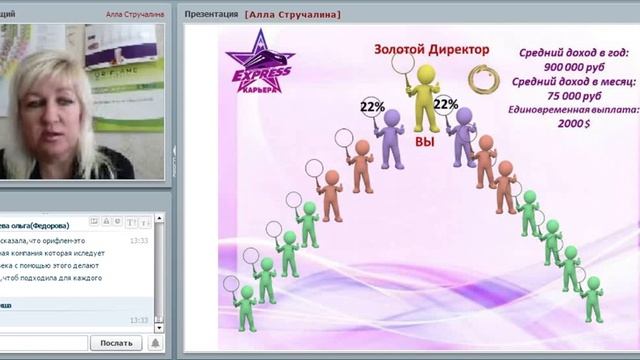Click the purple figure right of ВЫ
Viewport: 640px width, 360px height.
pyautogui.click(x=463, y=137)
